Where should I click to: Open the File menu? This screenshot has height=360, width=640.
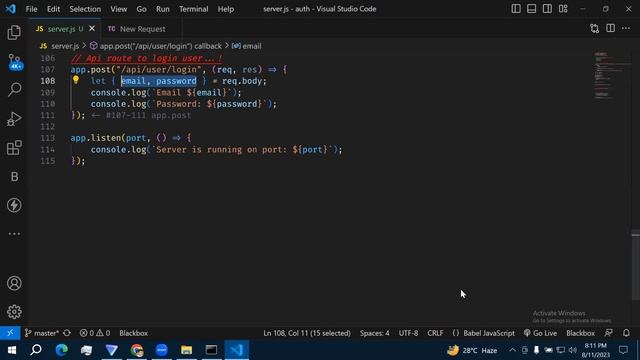(31, 9)
